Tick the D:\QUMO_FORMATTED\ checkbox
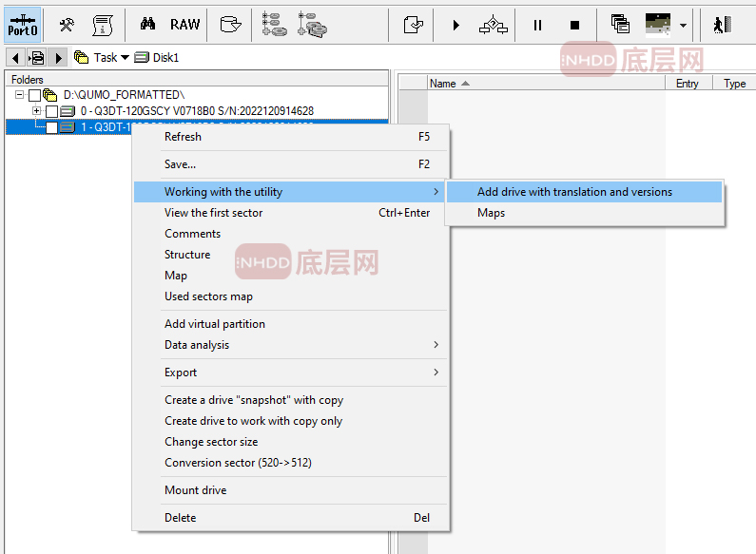756x554 pixels. pos(35,95)
